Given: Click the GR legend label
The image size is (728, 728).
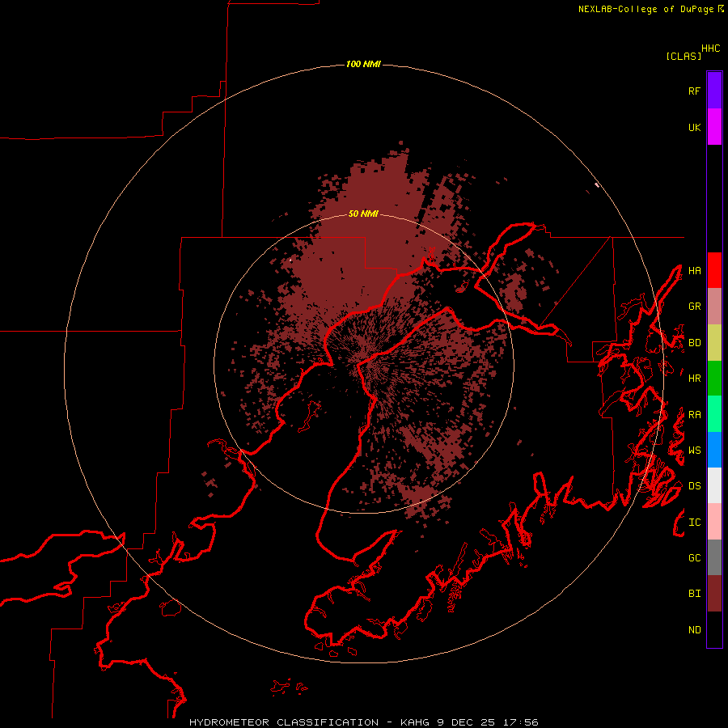Looking at the screenshot, I should point(694,307).
